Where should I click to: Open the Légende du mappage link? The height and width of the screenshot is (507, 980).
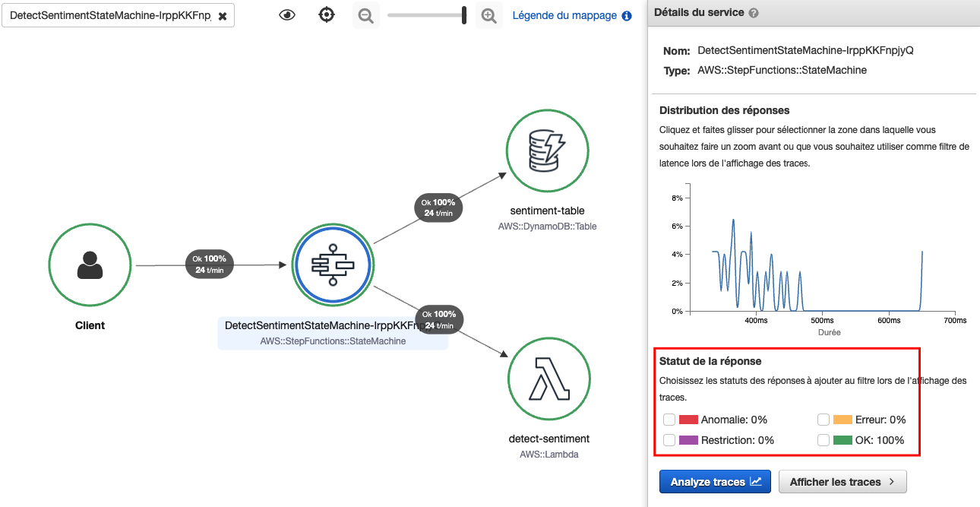[x=564, y=15]
